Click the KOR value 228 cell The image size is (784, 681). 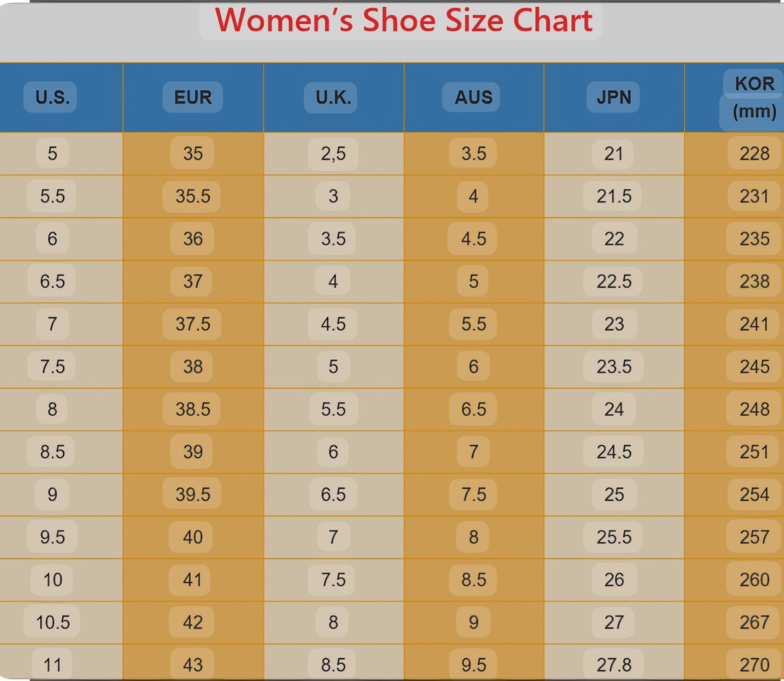click(754, 153)
